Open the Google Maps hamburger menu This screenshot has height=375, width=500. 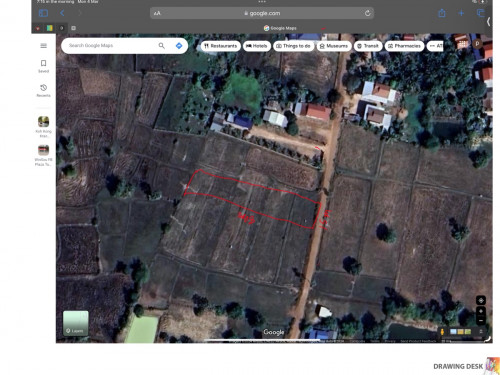(x=43, y=46)
